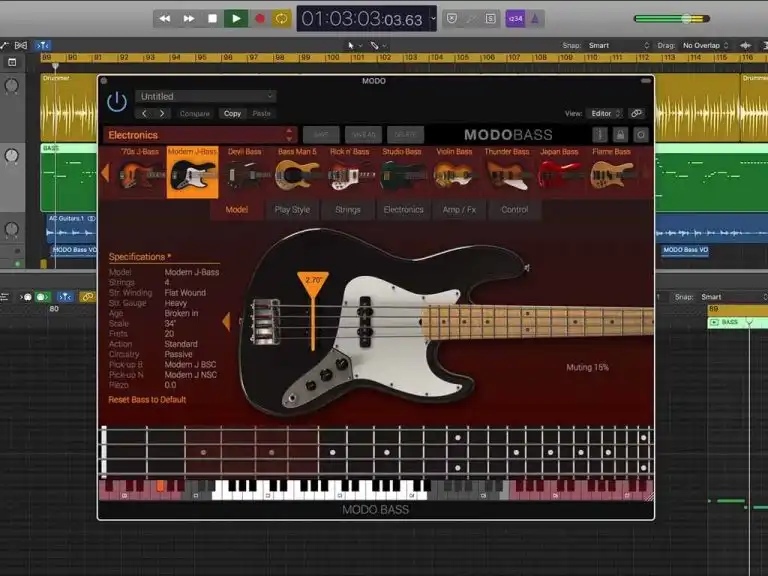This screenshot has height=576, width=768.
Task: Click the automation curve icon in tracks toolbar
Action: 5,46
